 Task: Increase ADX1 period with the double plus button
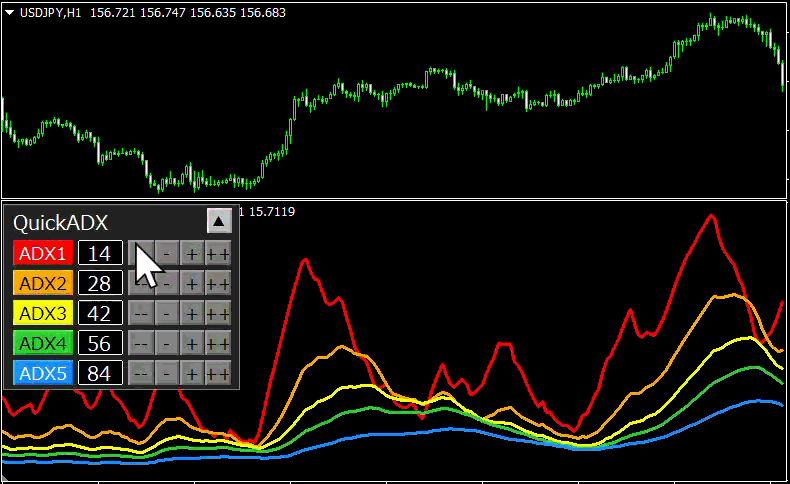tap(218, 253)
